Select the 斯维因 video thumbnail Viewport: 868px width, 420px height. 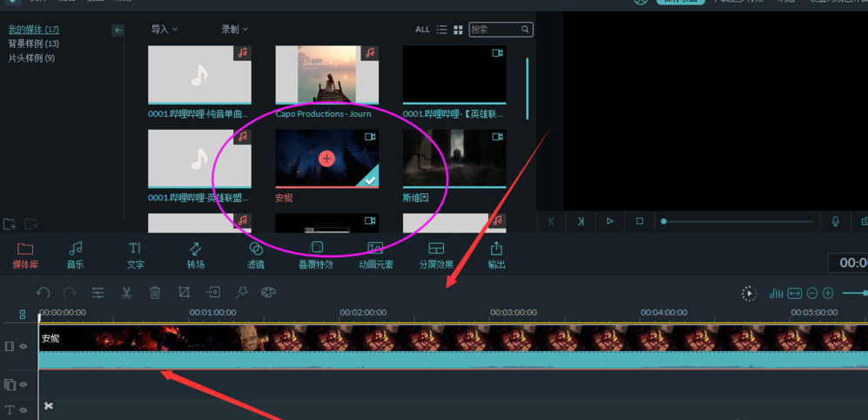pyautogui.click(x=454, y=159)
